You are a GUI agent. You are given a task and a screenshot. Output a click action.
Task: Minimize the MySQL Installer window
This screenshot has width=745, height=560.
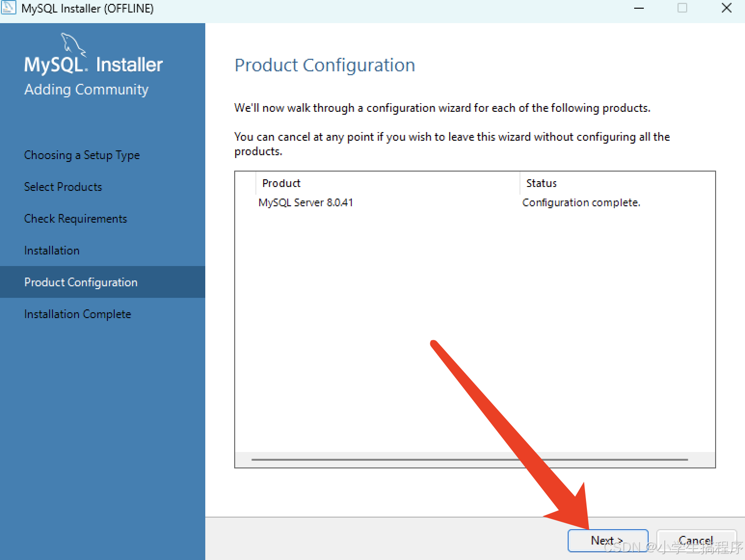(639, 8)
